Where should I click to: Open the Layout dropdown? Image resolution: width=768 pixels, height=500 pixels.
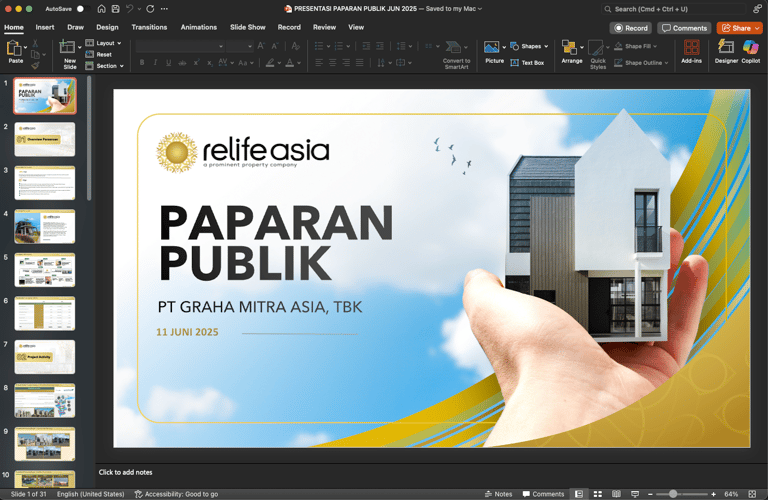(x=104, y=43)
